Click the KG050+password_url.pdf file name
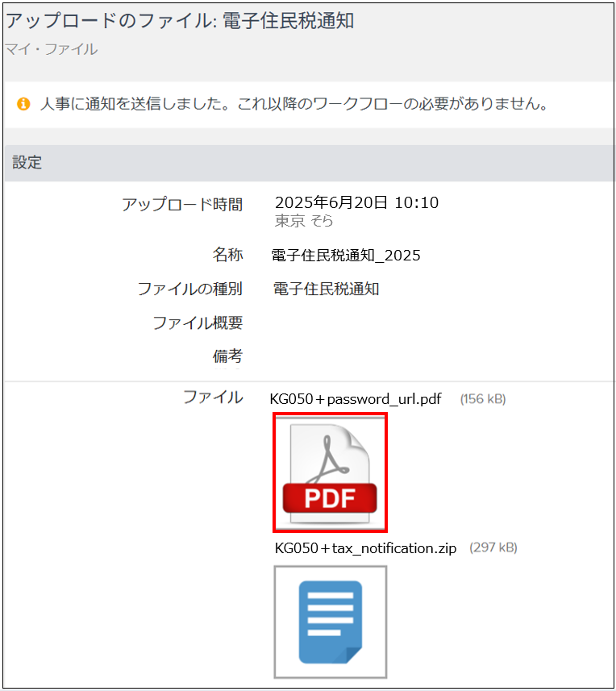This screenshot has height=691, width=616. (355, 399)
